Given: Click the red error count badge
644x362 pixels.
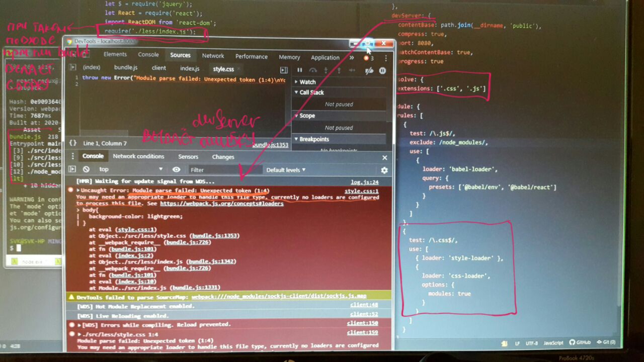Looking at the screenshot, I should 369,58.
